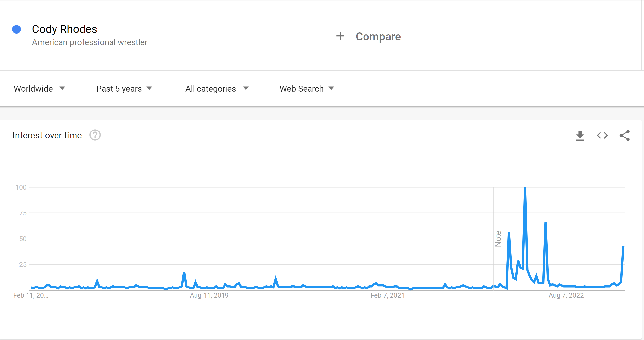Open the Interest over time help icon
Screen dimensions: 644x340
(x=95, y=135)
